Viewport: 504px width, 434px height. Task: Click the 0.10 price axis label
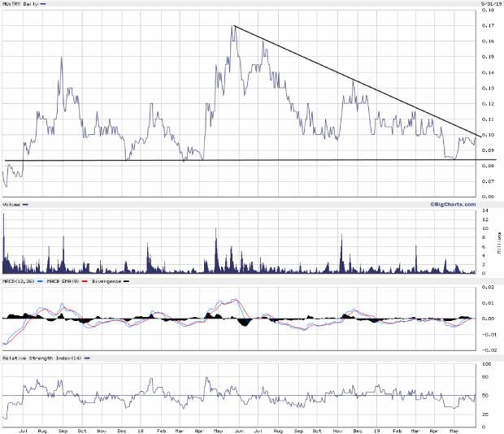point(487,135)
